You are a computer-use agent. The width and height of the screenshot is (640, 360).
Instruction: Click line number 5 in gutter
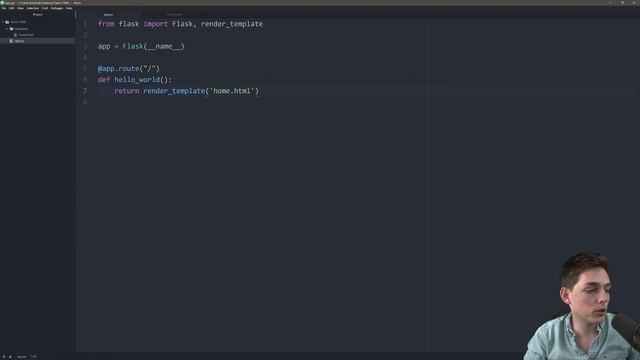(85, 69)
